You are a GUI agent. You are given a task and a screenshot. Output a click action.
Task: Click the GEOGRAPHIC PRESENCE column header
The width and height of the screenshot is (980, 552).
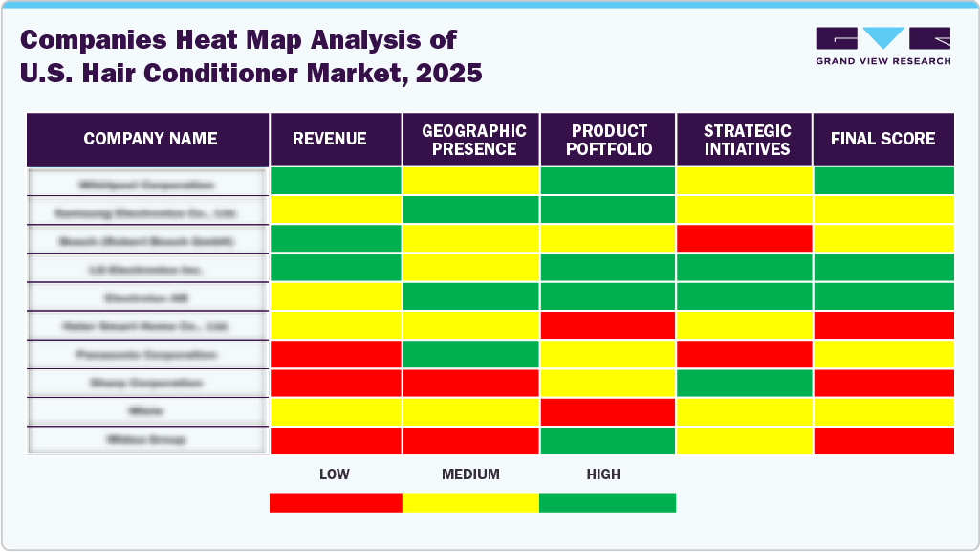tap(470, 139)
